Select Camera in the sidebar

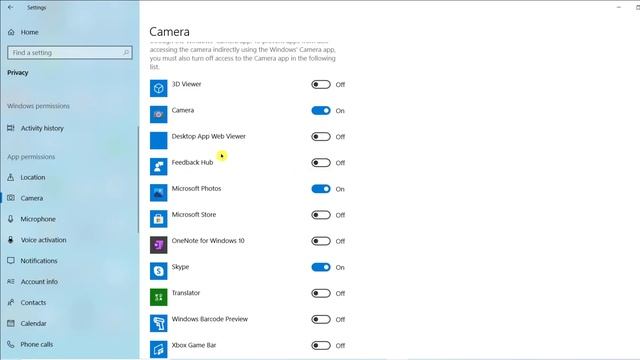[69, 198]
